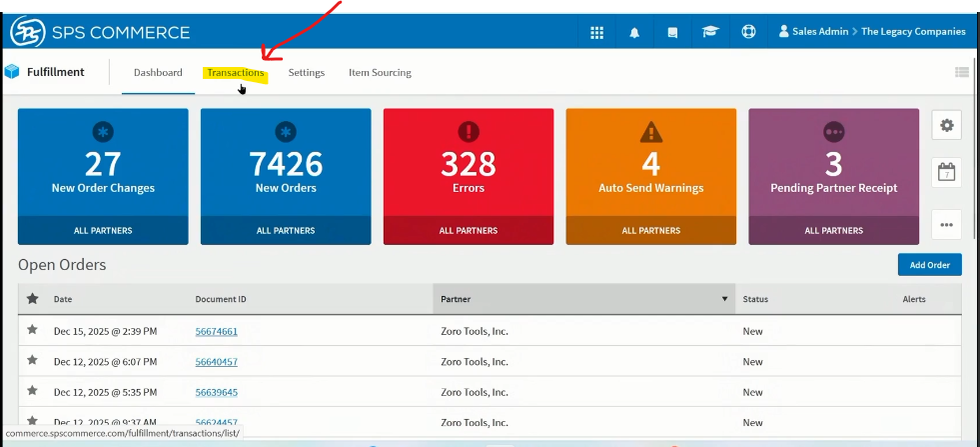Open ALL PARTNERS filter under Errors
Screen dimensions: 980x447
[469, 230]
